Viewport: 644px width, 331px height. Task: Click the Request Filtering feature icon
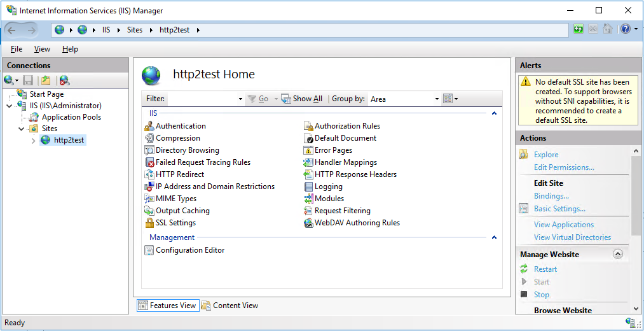pyautogui.click(x=309, y=211)
